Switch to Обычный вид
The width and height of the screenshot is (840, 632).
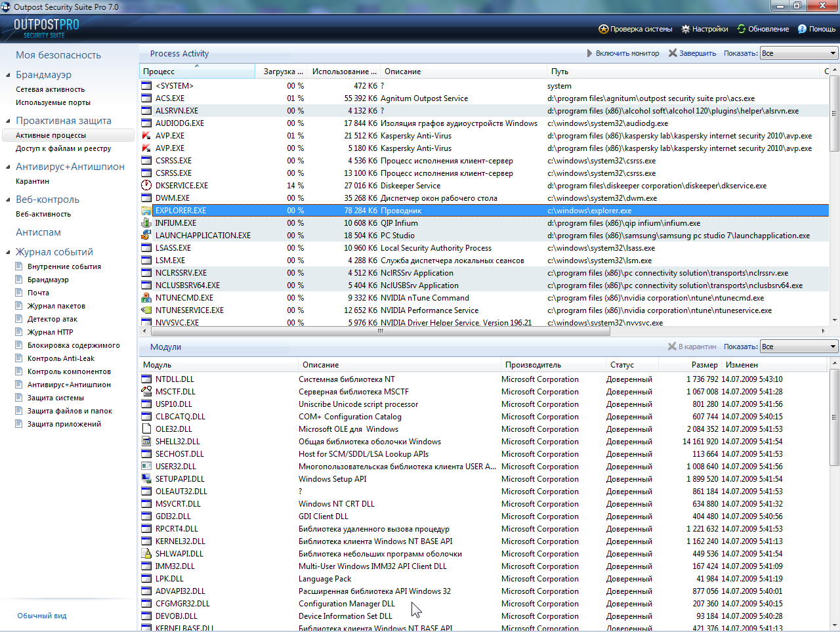(x=42, y=616)
